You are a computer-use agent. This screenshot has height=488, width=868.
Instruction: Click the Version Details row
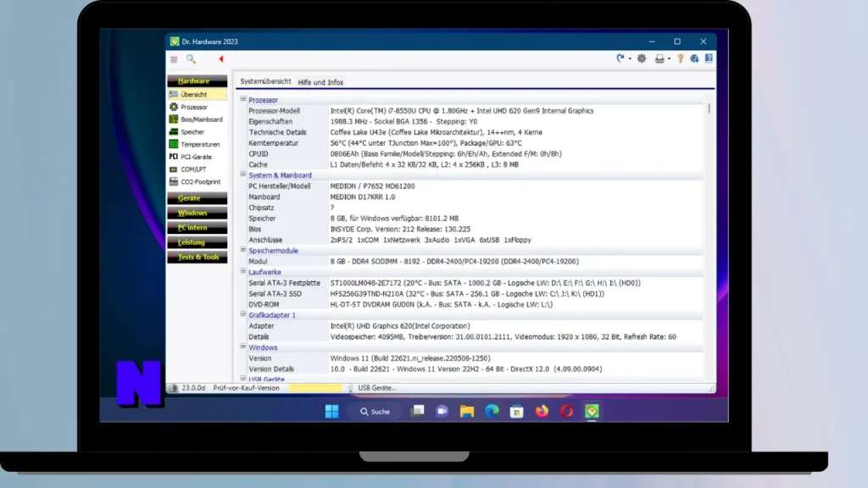[x=475, y=369]
